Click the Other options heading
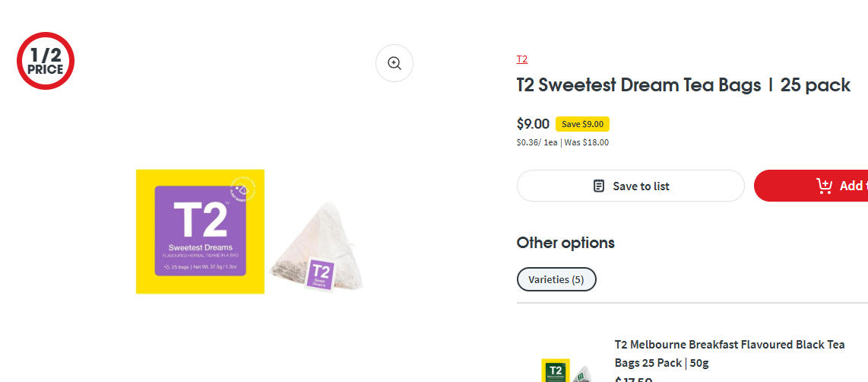The width and height of the screenshot is (868, 382). click(x=565, y=243)
